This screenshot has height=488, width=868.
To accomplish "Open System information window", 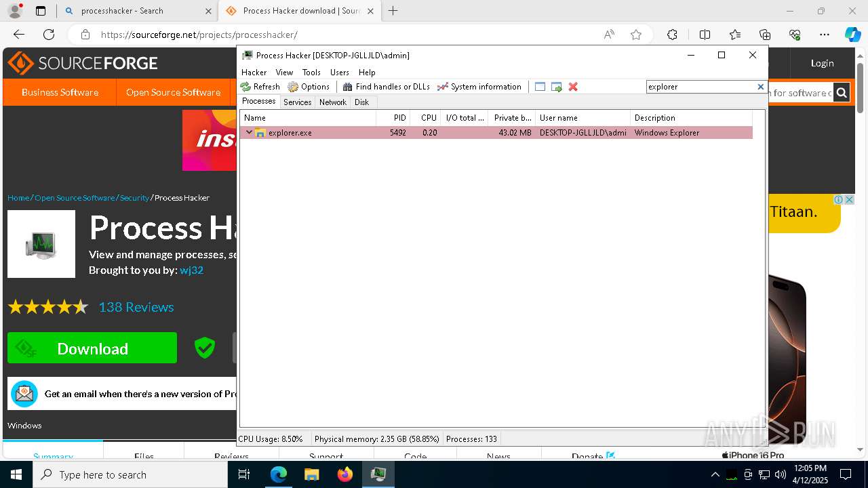I will (479, 87).
